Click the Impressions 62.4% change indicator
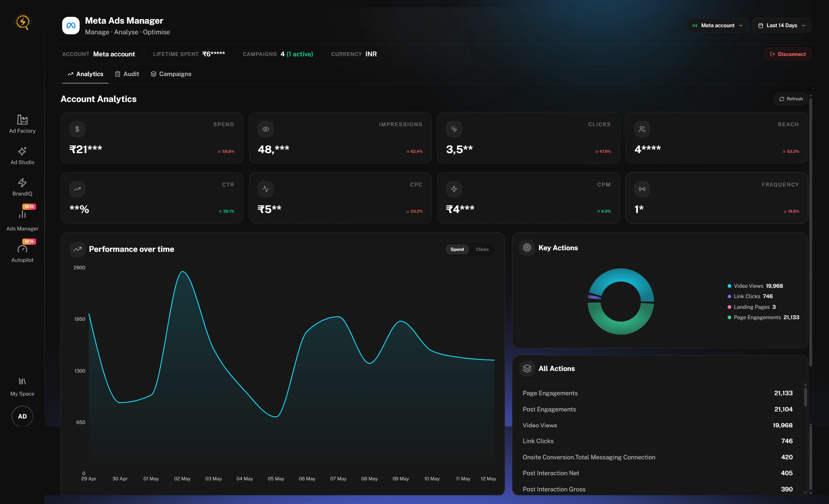The height and width of the screenshot is (504, 829). 414,151
